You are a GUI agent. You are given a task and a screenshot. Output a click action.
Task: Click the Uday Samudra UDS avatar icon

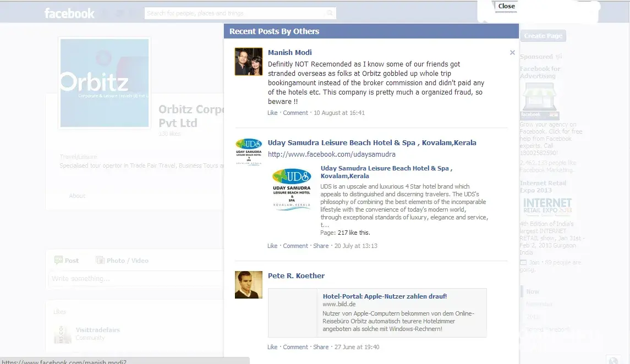[x=248, y=152]
